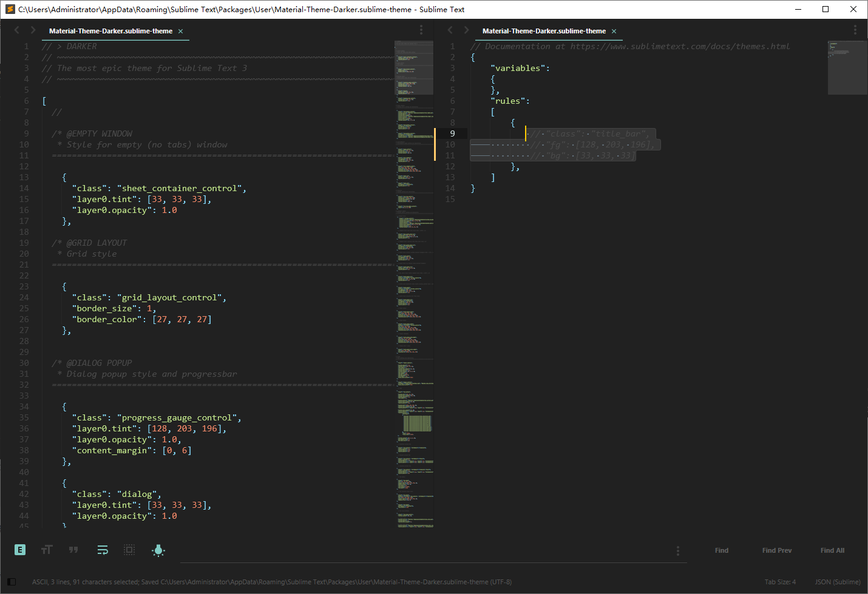This screenshot has height=594, width=868.
Task: Toggle side bar from status bar icon
Action: [x=12, y=582]
